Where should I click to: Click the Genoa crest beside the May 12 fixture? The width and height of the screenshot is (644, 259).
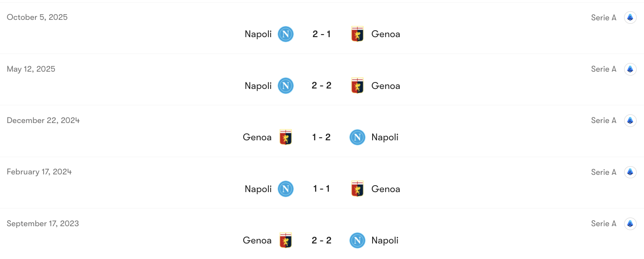point(357,85)
